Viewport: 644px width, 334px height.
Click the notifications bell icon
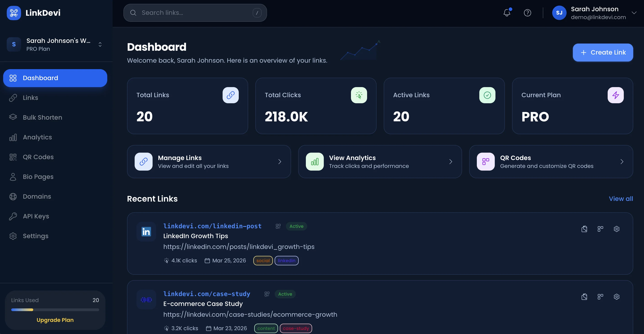coord(507,13)
